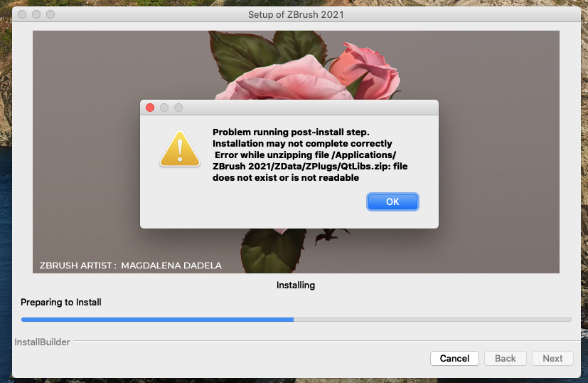This screenshot has height=383, width=588.
Task: Click the 'Setup of ZBrush 2021' window title
Action: point(296,15)
